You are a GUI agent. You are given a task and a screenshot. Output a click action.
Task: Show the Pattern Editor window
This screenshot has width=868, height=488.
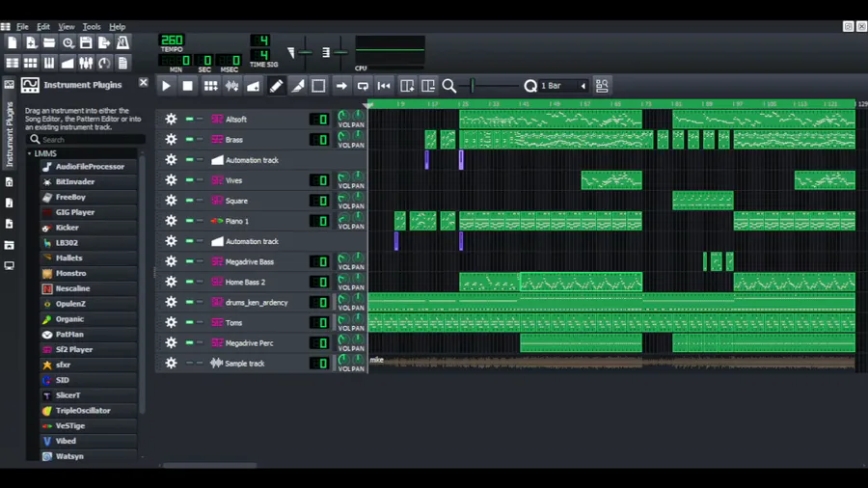click(x=31, y=63)
